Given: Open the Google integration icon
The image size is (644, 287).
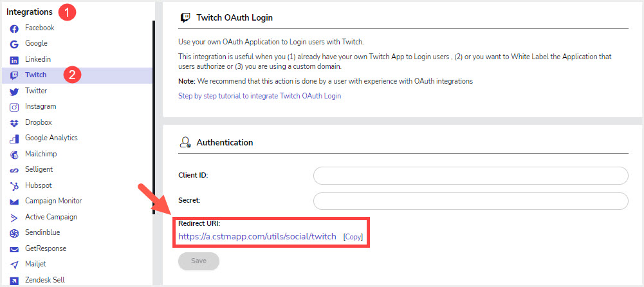Looking at the screenshot, I should click(14, 44).
